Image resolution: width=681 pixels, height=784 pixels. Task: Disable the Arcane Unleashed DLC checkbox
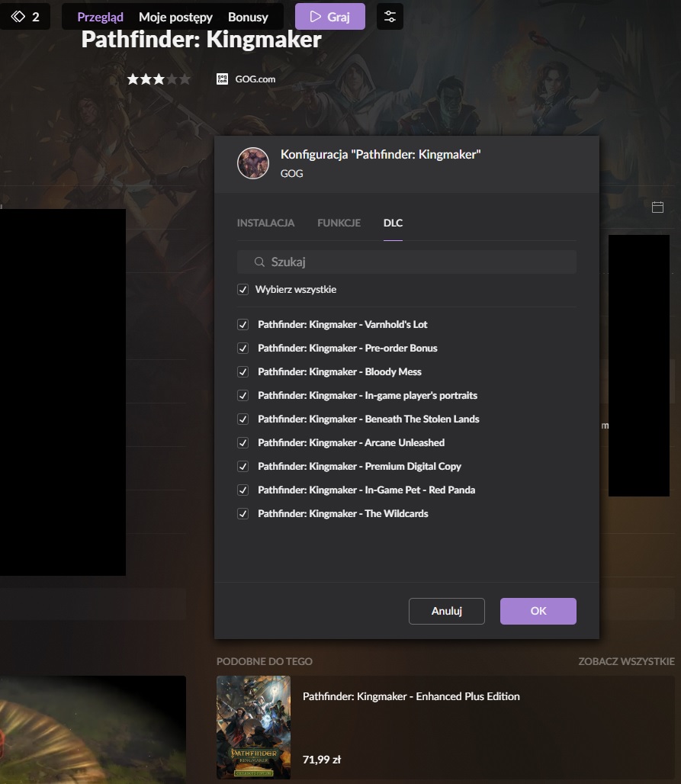pos(243,443)
